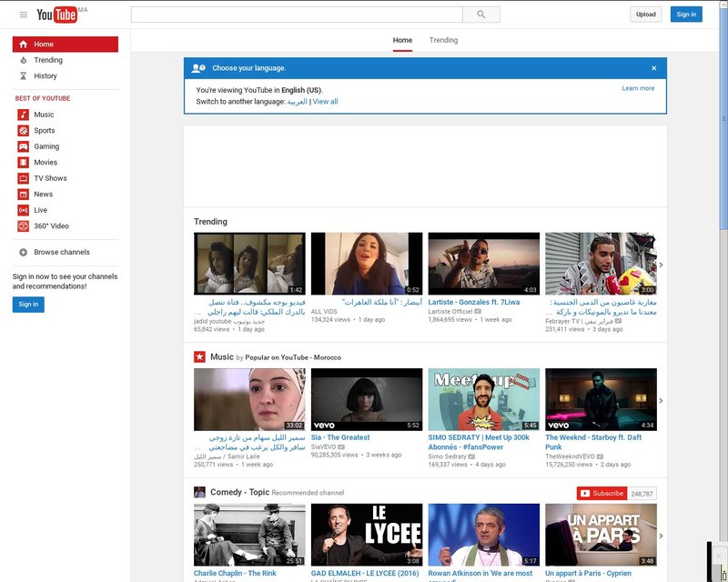The image size is (728, 582).
Task: Open Un appart à Paris thumbnail
Action: (x=601, y=535)
